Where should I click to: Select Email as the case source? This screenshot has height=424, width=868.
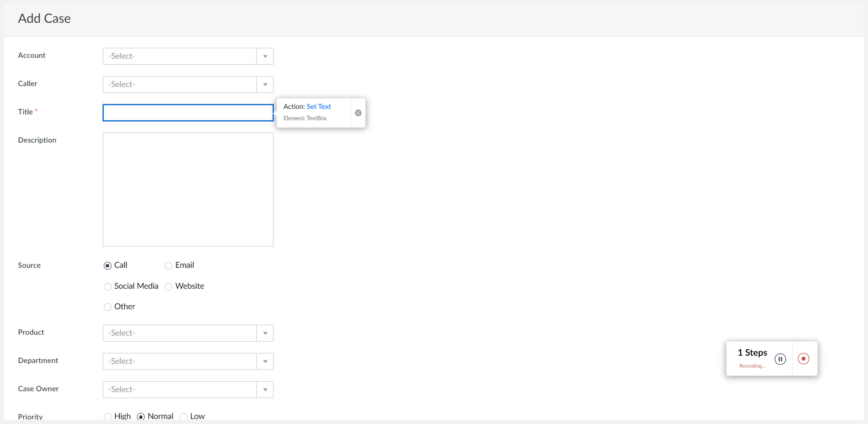click(169, 266)
